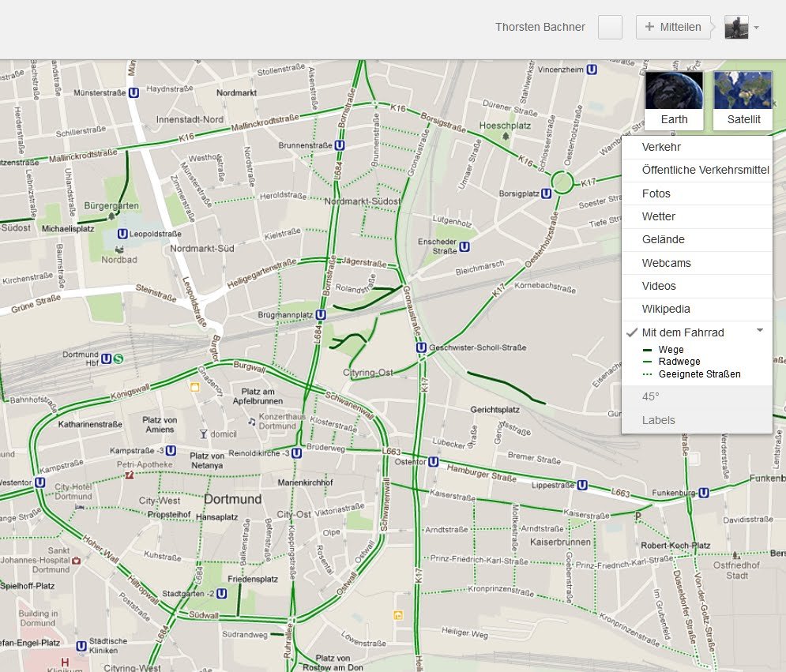Click the Borsigplatz U-Bahn station icon

[x=546, y=193]
